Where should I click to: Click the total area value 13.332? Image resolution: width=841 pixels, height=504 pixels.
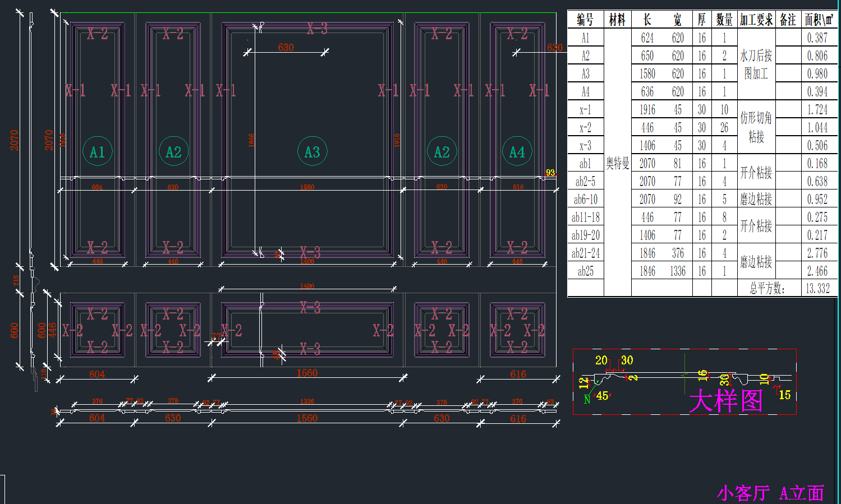tap(817, 289)
